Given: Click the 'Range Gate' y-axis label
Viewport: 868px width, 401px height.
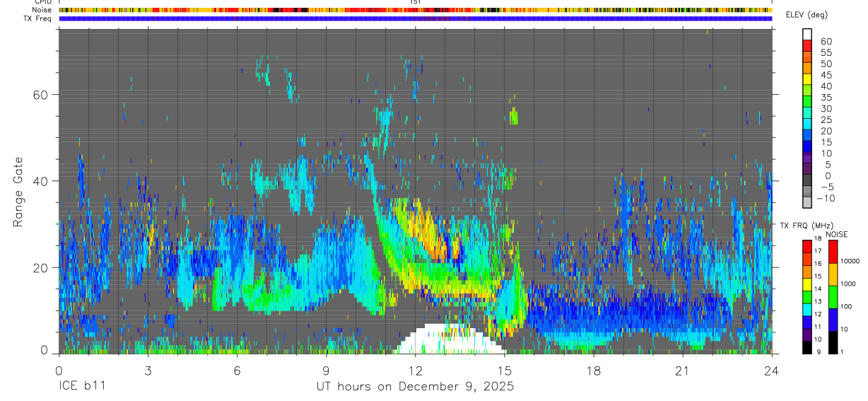Looking at the screenshot, I should click(x=18, y=192).
